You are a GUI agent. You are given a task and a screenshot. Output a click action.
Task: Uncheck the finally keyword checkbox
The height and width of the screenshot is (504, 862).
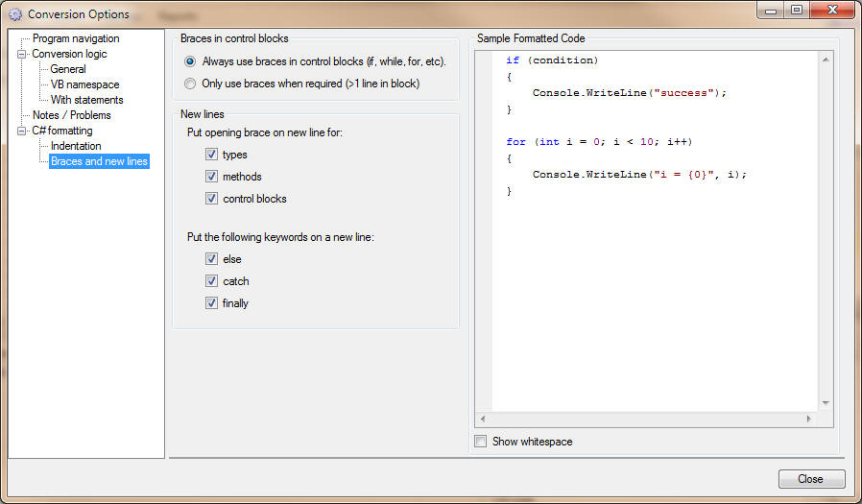(x=211, y=303)
